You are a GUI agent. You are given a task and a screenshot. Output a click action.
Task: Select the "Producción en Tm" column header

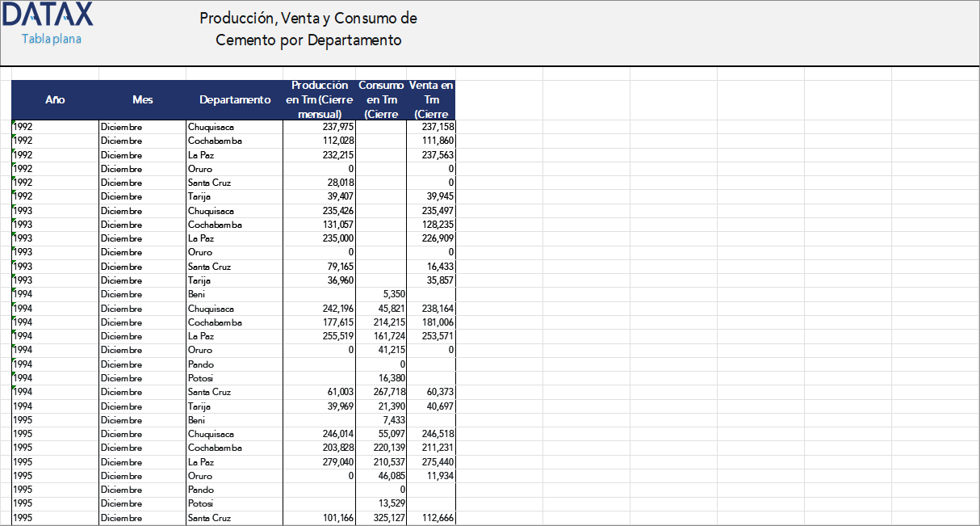[320, 99]
